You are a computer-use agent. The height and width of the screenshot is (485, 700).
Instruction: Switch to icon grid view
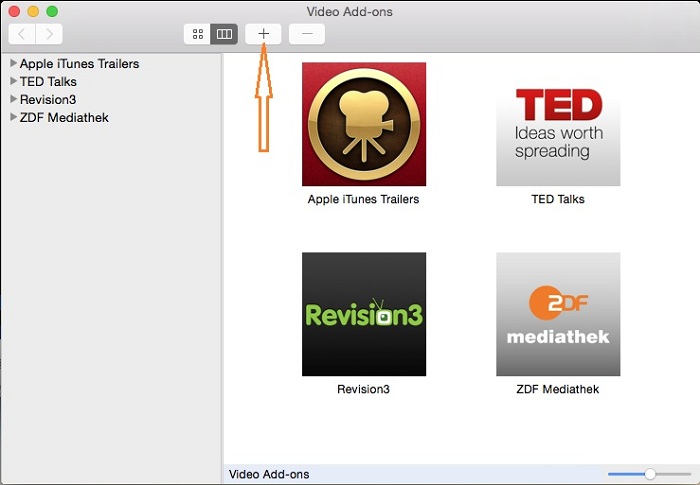[197, 34]
